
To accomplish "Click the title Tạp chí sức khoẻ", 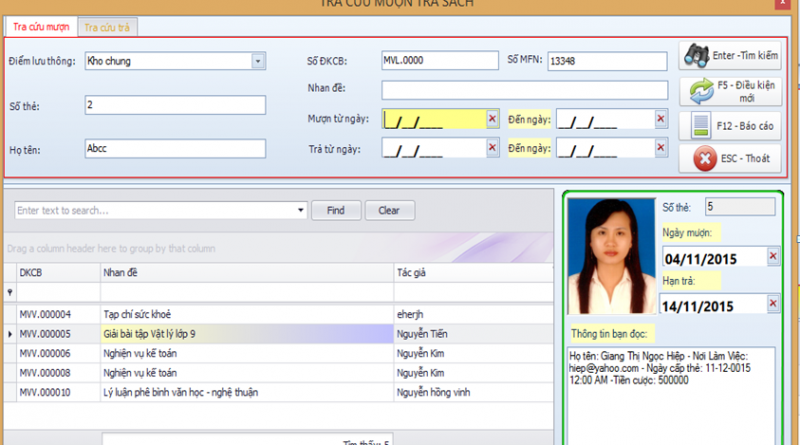I will click(x=137, y=314).
